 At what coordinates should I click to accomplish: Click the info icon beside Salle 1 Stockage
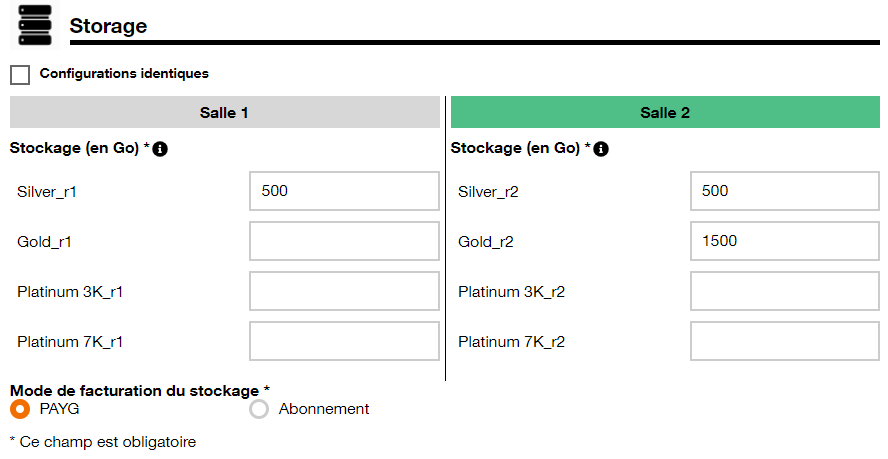160,149
